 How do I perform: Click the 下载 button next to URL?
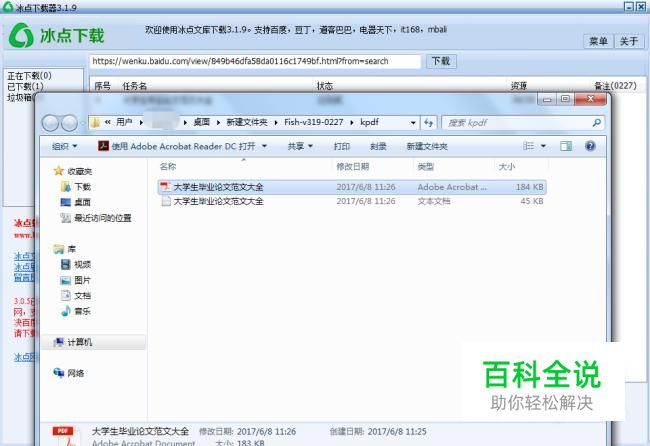click(x=441, y=61)
